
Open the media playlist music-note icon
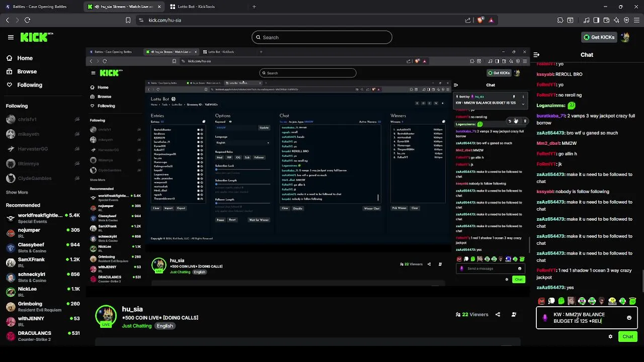586,20
